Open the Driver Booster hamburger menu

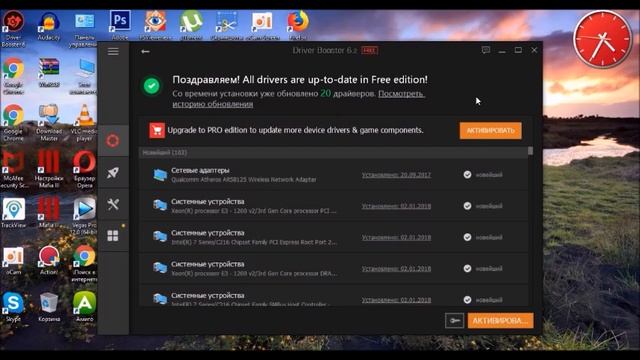(113, 51)
